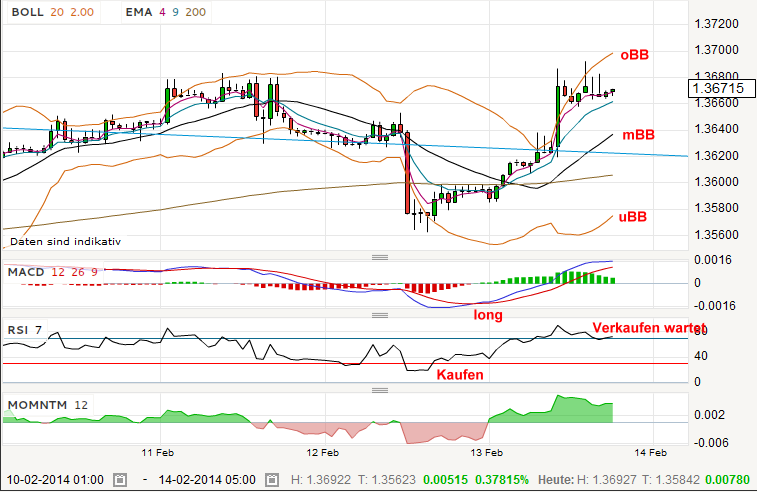The image size is (757, 492).
Task: Click the oBB upper band annotation
Action: (634, 55)
